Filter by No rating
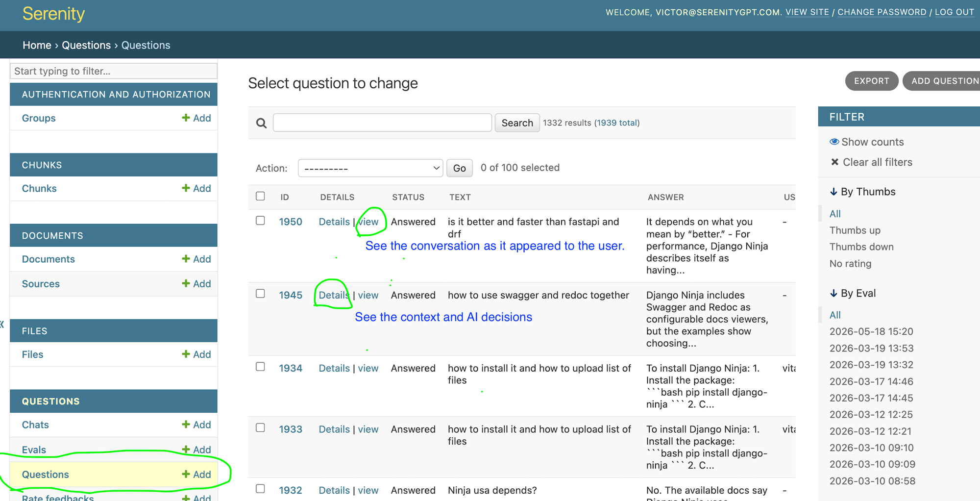Viewport: 980px width, 501px height. coord(851,264)
